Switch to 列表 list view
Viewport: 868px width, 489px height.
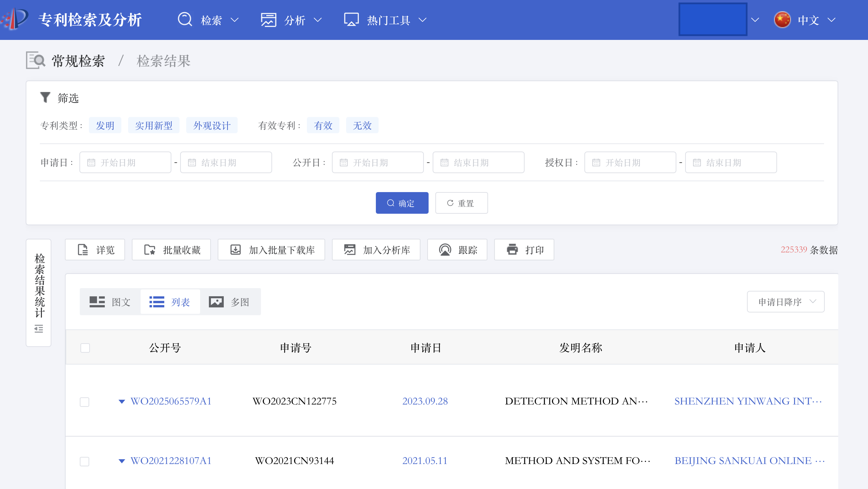click(x=170, y=302)
